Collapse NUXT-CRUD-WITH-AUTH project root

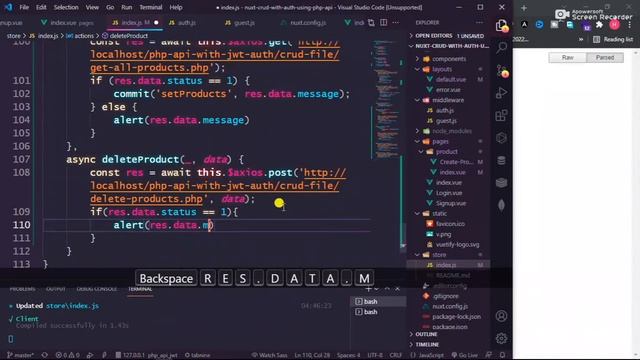tap(449, 46)
